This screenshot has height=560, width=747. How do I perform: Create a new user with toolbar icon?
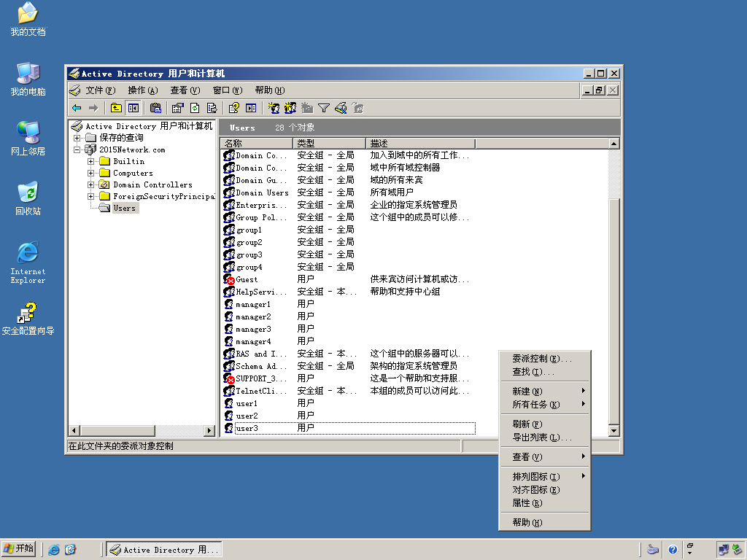pyautogui.click(x=274, y=108)
